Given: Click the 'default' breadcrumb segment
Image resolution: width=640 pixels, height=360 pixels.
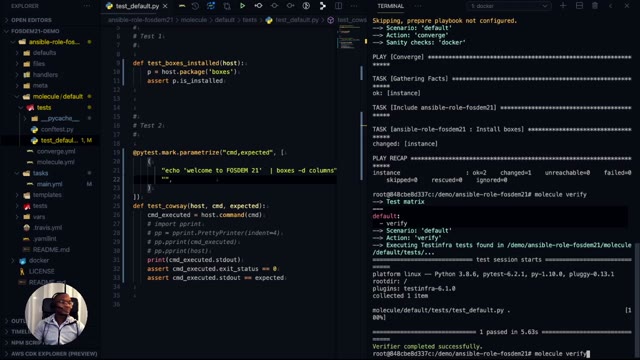Looking at the screenshot, I should point(224,20).
